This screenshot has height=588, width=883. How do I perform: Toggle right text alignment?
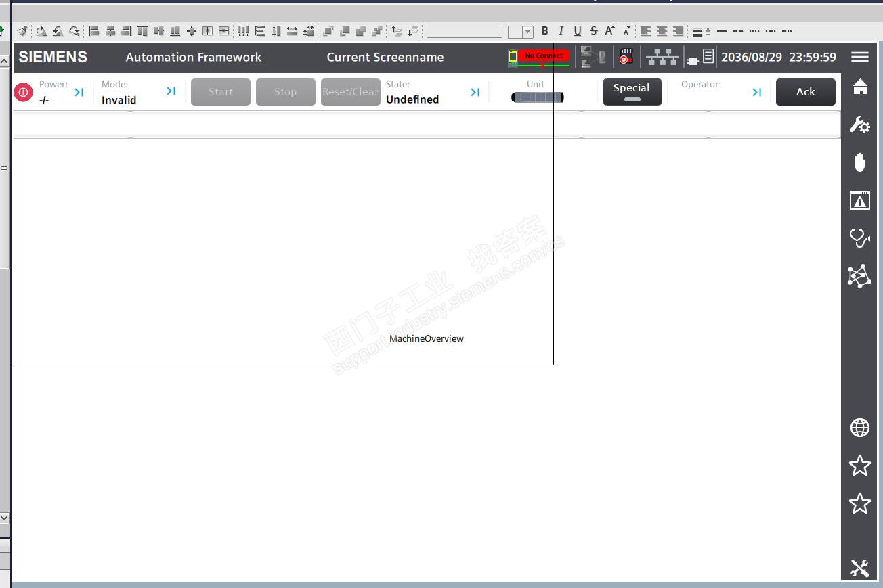(x=678, y=31)
